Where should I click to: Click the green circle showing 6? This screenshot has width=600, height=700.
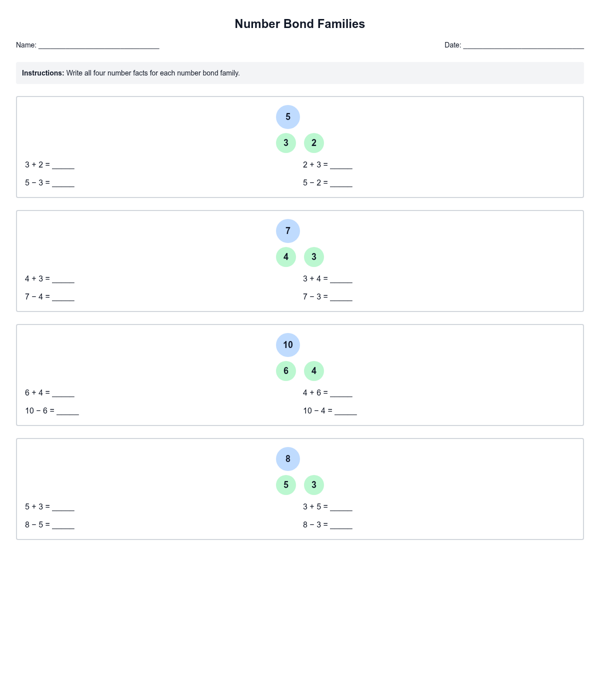click(286, 371)
